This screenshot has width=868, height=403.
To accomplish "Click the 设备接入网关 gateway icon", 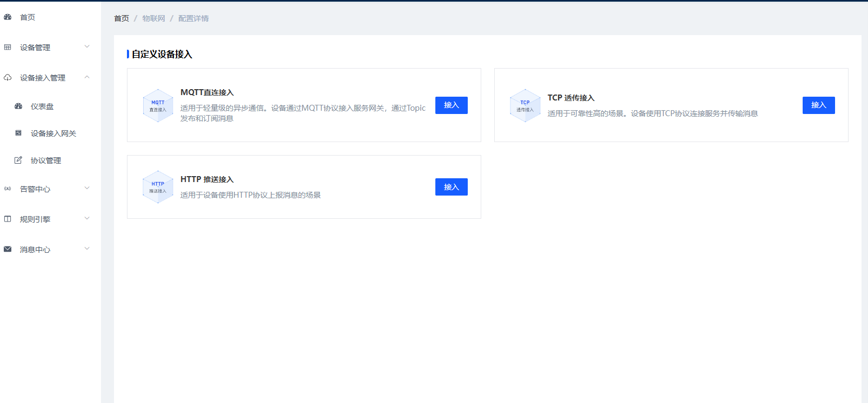I will click(18, 133).
